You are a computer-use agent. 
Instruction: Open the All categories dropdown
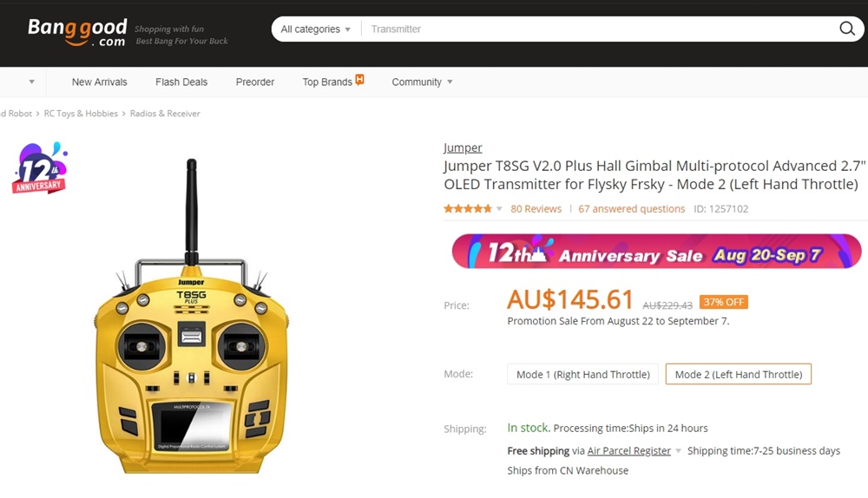click(316, 29)
